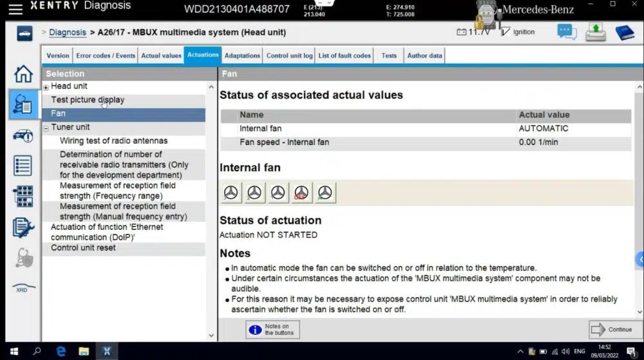Viewport: 644px width, 360px height.
Task: Click the stethoscope shield sidebar icon
Action: pos(24,258)
